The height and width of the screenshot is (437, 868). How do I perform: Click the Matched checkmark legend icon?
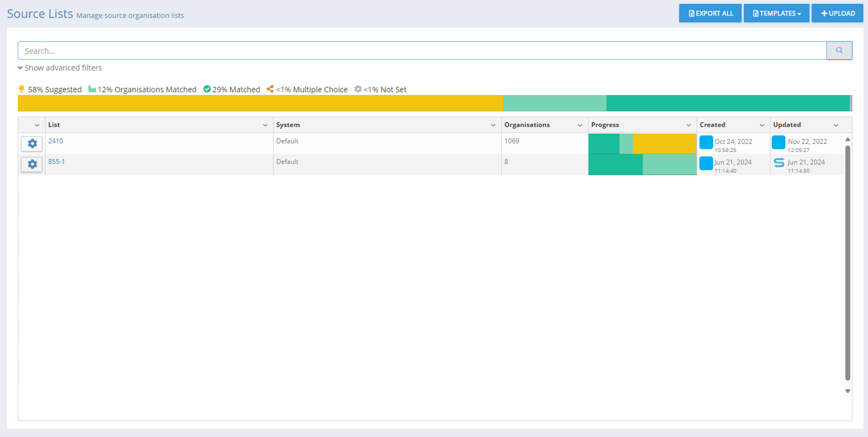(207, 89)
